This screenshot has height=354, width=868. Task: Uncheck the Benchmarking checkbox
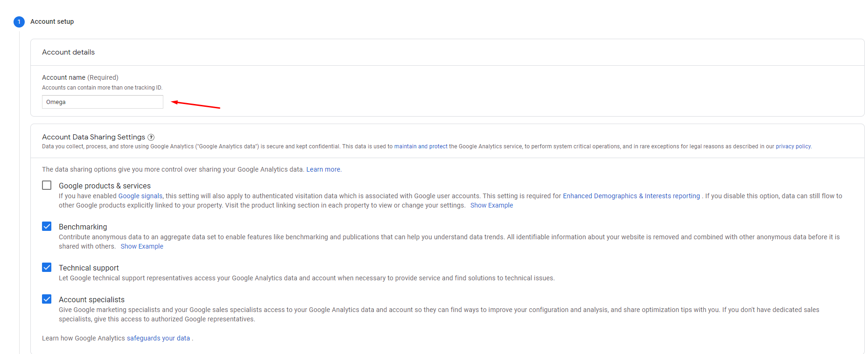tap(47, 226)
